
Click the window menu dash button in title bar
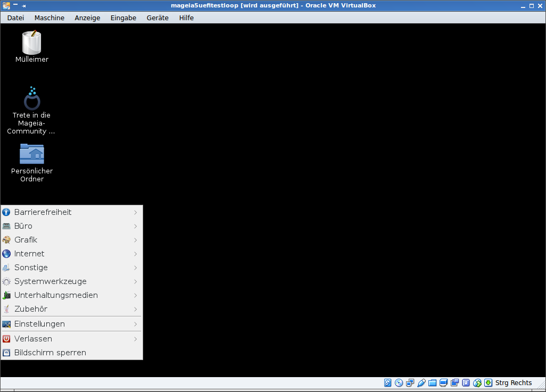(x=15, y=5)
